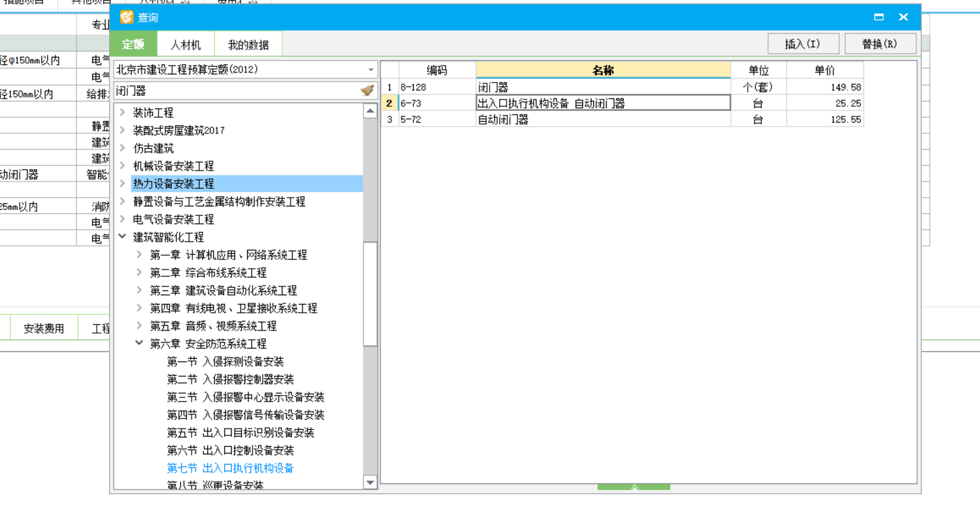
Task: Expand 第一章 计算机应用、网络系统工程
Action: tap(140, 255)
